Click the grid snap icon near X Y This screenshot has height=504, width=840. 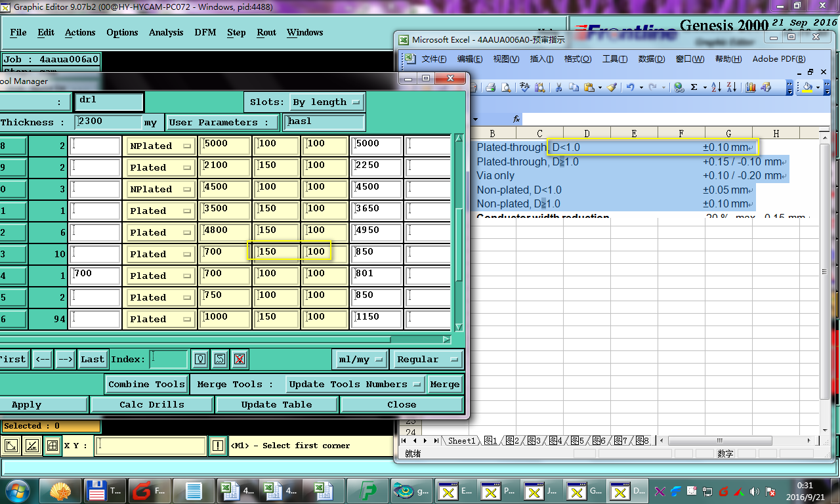tap(52, 446)
